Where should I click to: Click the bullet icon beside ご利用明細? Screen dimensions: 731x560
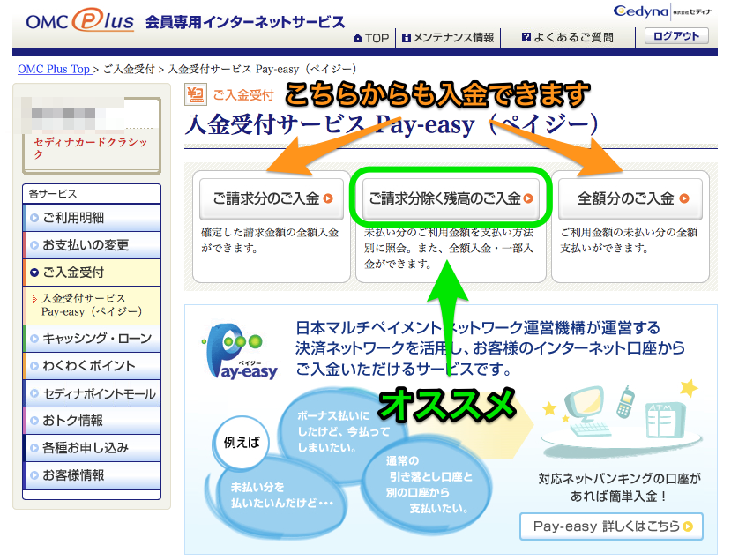point(34,218)
